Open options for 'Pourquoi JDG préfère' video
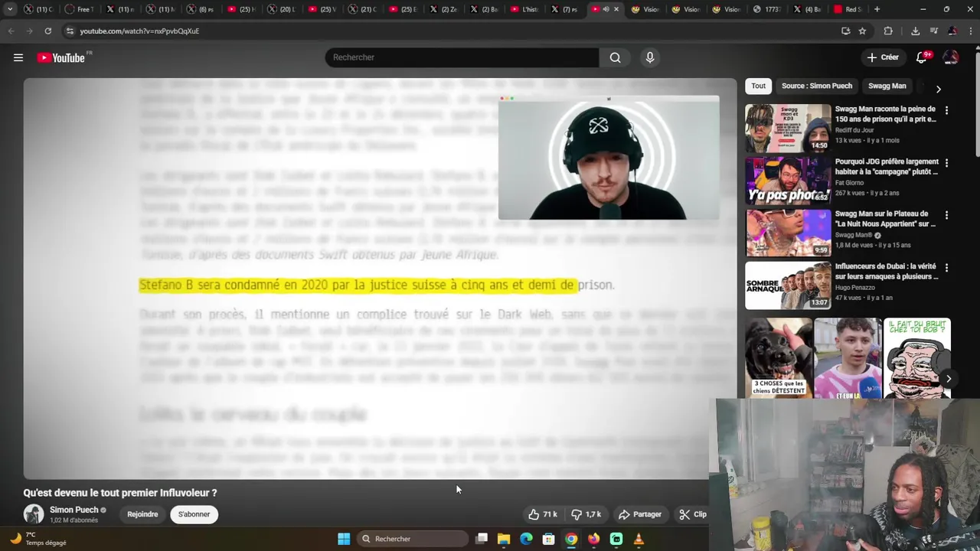The height and width of the screenshot is (551, 980). (946, 163)
